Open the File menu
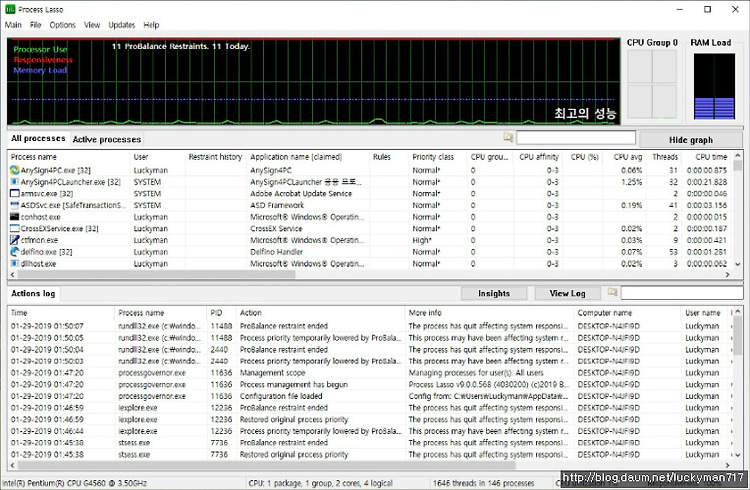Image resolution: width=750 pixels, height=490 pixels. tap(35, 25)
